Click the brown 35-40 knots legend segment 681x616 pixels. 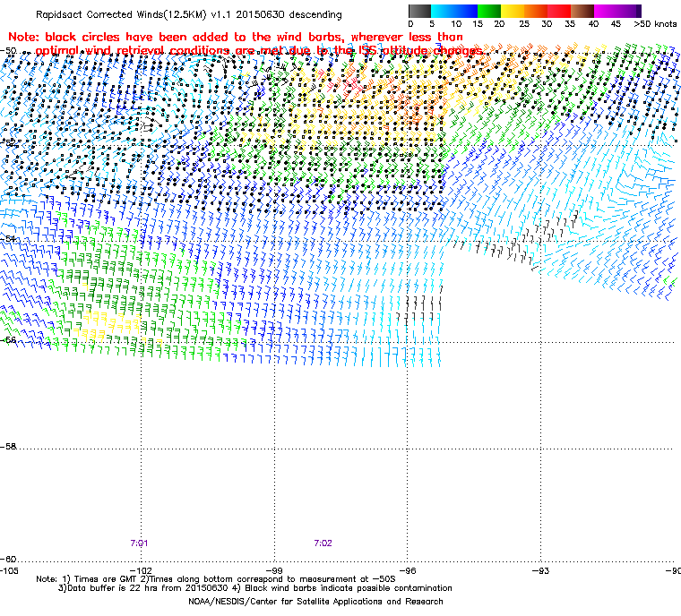point(582,11)
